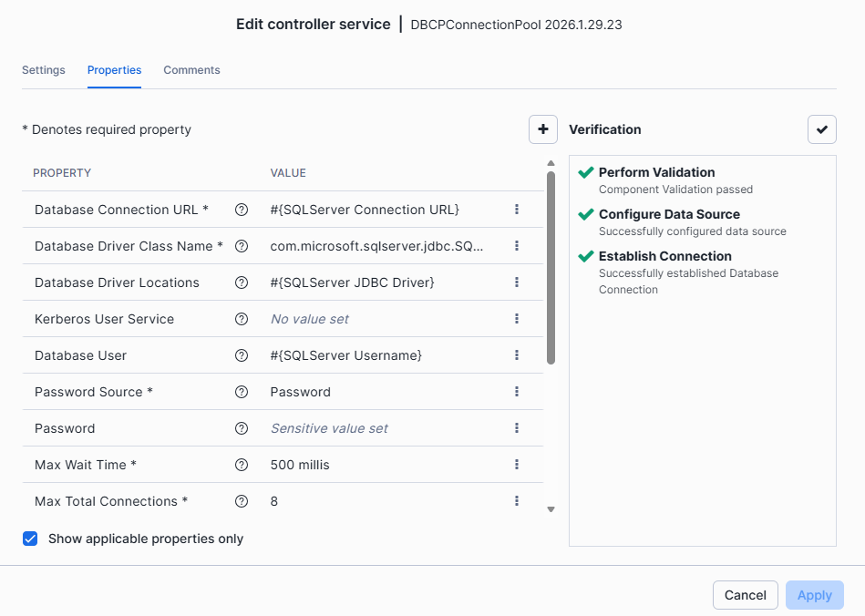The height and width of the screenshot is (616, 865).
Task: Switch to the Settings tab
Action: 44,70
